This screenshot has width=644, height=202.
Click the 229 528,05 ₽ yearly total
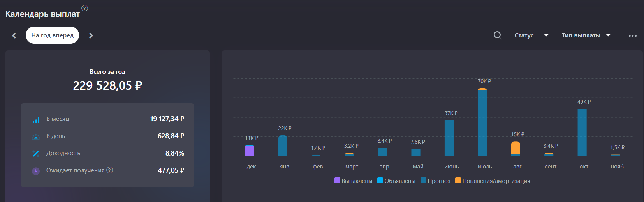107,86
